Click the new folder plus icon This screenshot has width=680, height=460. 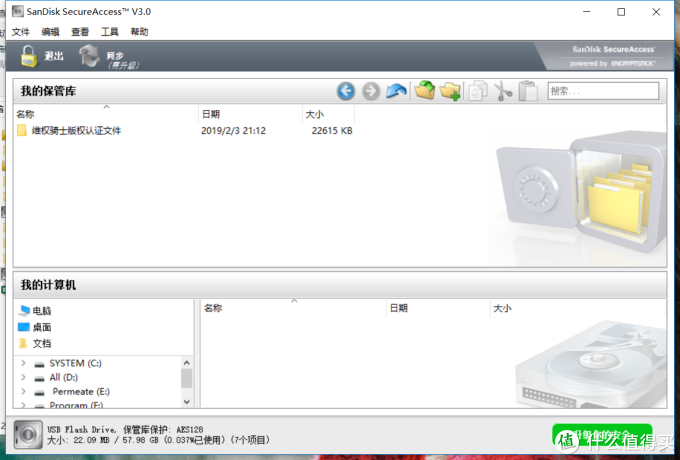pos(450,91)
